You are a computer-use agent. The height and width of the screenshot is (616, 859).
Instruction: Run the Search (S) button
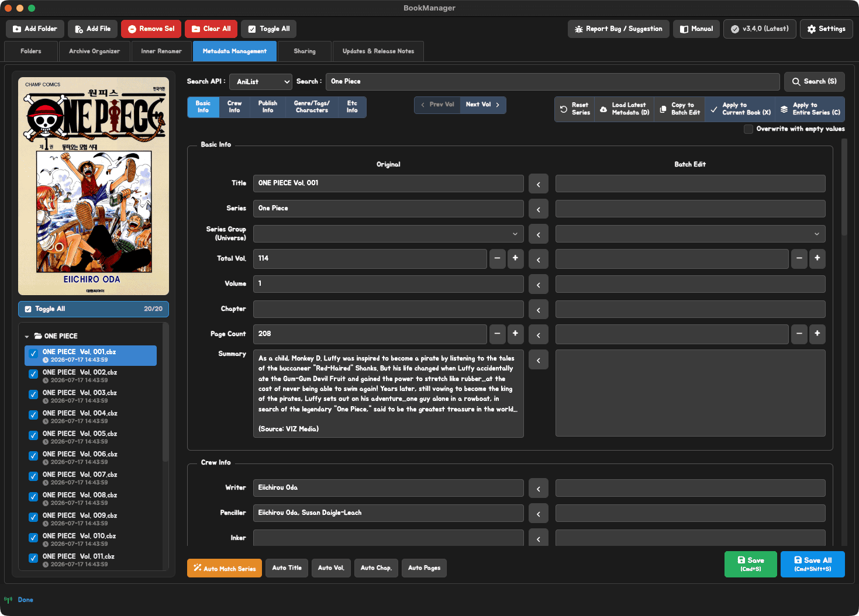814,82
